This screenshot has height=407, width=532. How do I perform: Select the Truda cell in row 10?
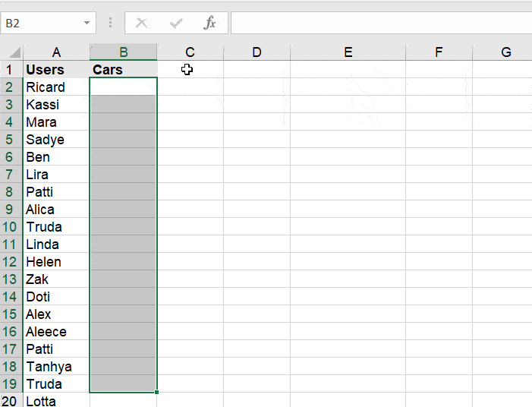pyautogui.click(x=56, y=226)
